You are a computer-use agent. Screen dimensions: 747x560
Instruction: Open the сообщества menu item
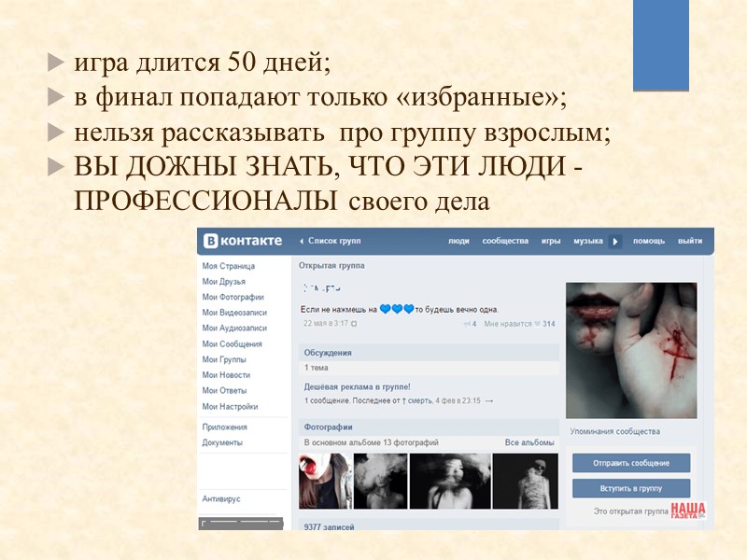pos(505,241)
